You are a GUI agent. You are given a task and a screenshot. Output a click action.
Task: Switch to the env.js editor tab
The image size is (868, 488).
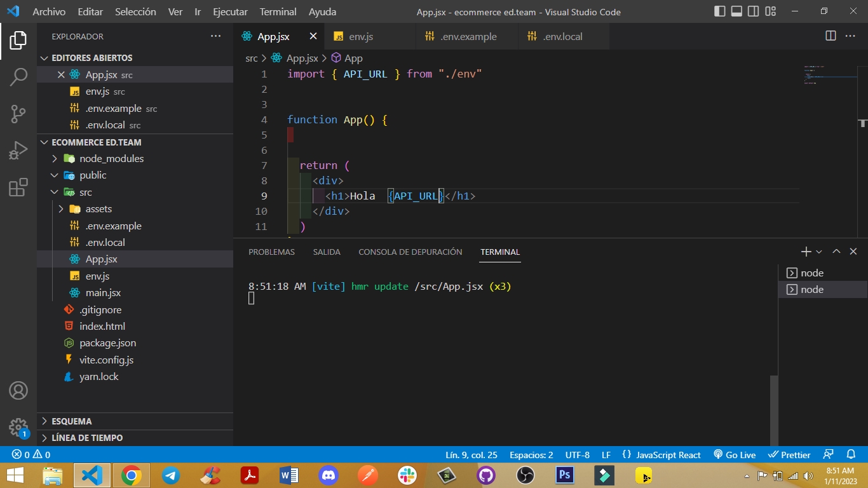[x=360, y=37]
